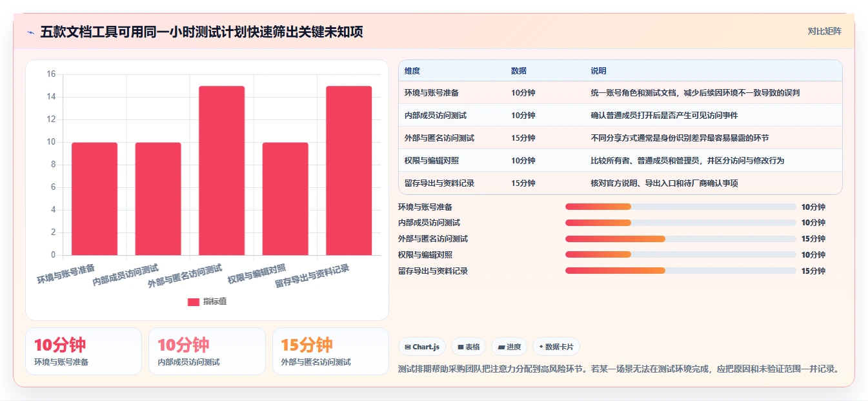This screenshot has width=868, height=401.
Task: Click the 留存导出与资料记录 chart axis label
Action: 312,276
